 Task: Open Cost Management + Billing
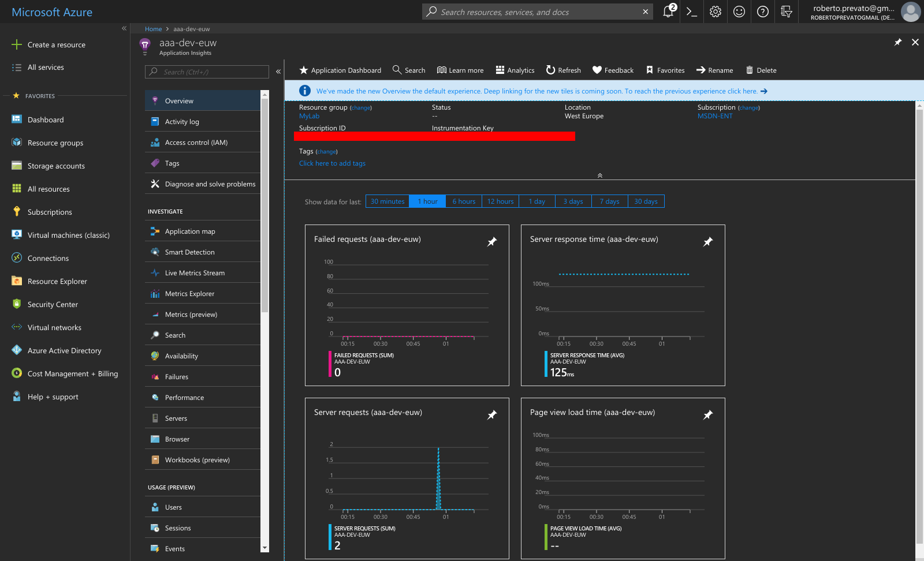(x=73, y=373)
